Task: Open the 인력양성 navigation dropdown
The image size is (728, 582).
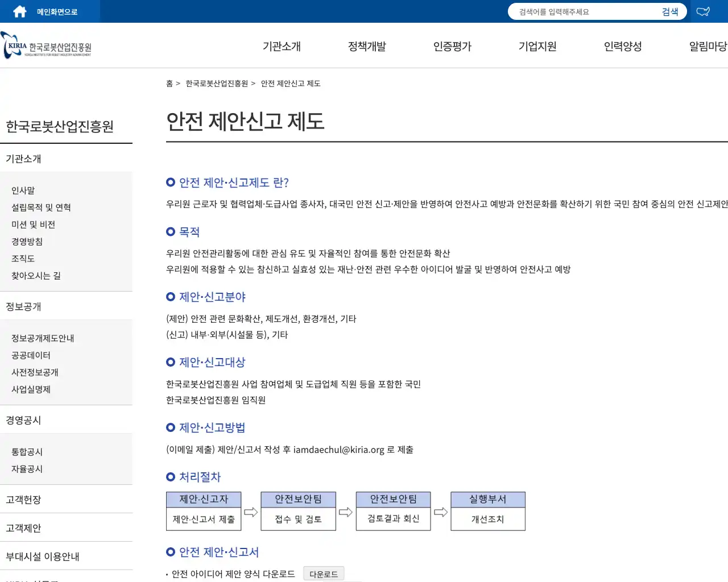Action: (622, 46)
